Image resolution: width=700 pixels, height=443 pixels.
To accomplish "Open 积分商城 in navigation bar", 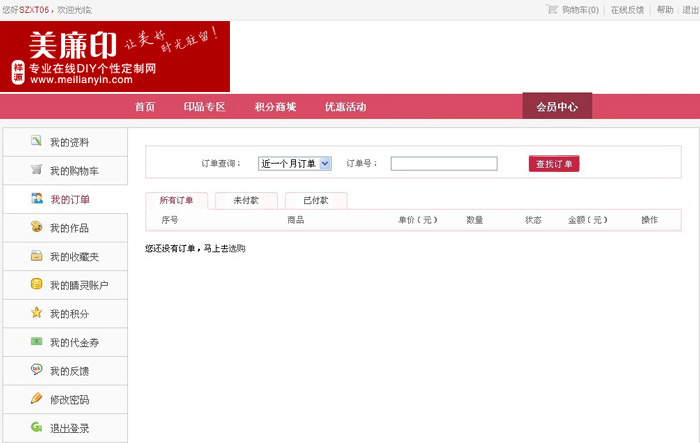I will tap(275, 107).
